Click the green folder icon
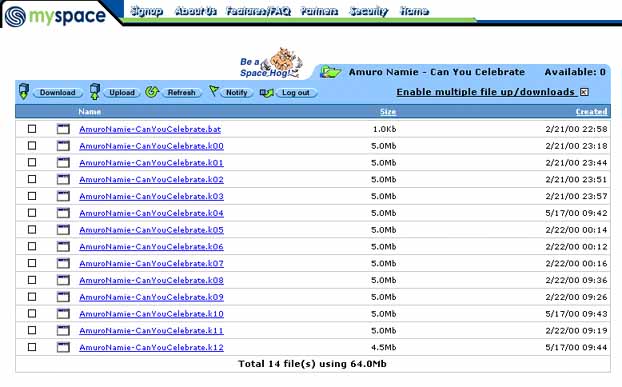Viewport: 622px width, 387px height. tap(330, 72)
